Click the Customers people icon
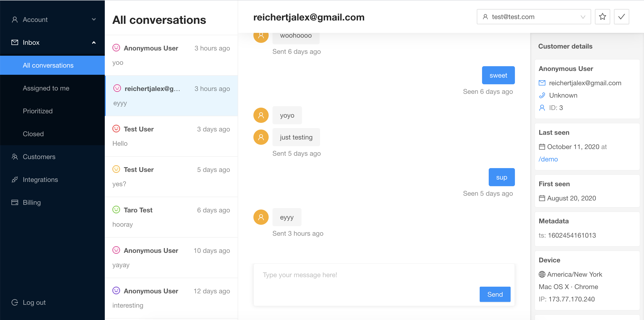 click(15, 157)
